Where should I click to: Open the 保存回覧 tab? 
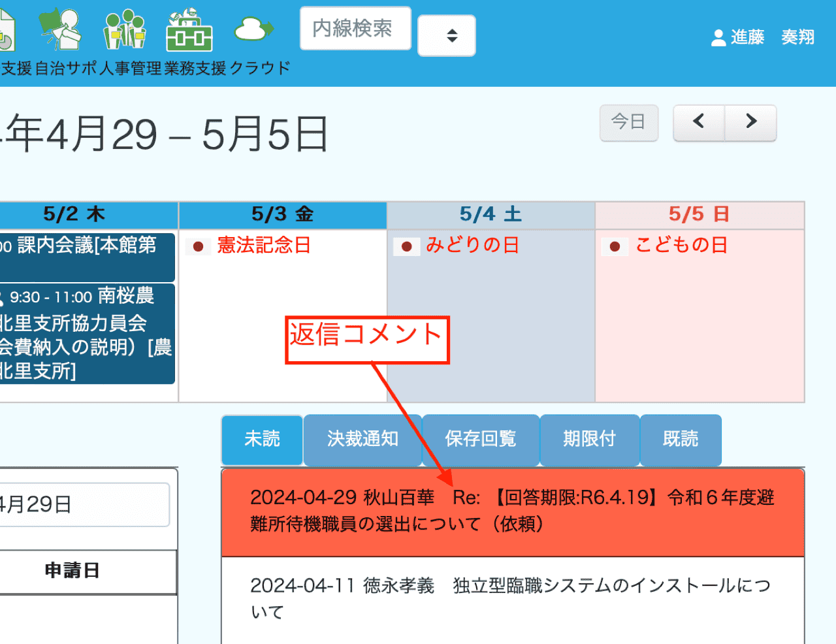pyautogui.click(x=481, y=440)
